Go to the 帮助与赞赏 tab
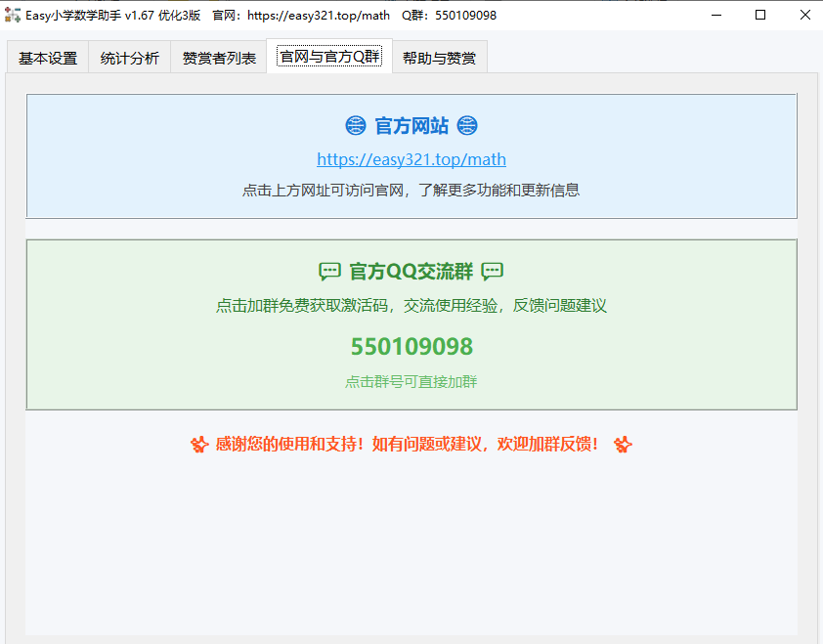 click(439, 58)
